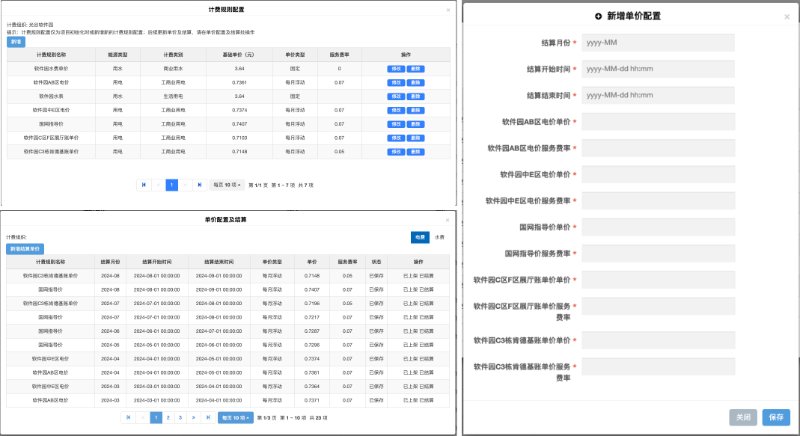Click 删除 for 国网指导价 rule row

coord(416,124)
